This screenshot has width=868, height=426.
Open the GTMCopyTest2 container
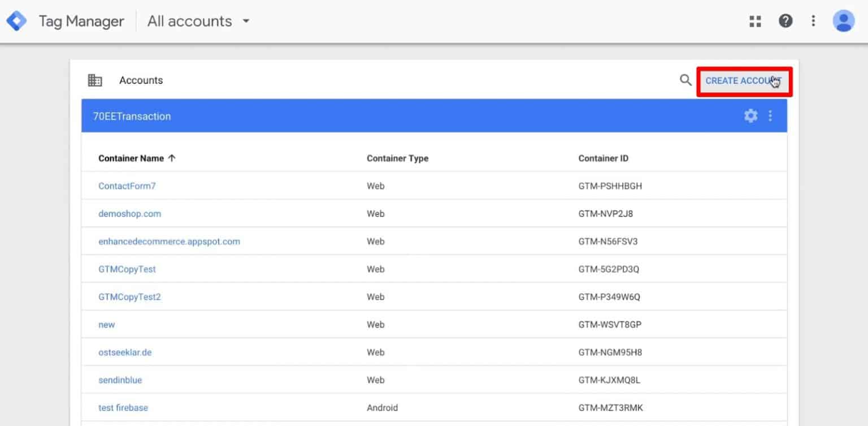click(130, 296)
